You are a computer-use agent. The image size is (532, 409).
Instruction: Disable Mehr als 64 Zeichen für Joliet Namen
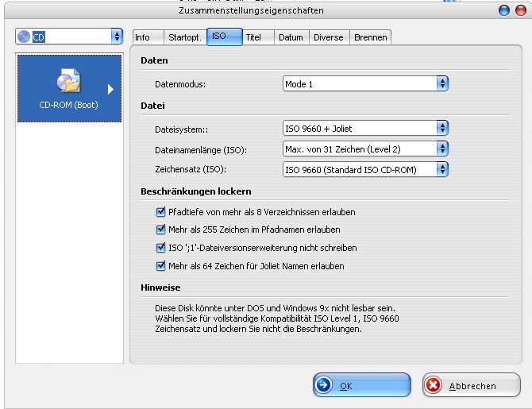(x=160, y=266)
